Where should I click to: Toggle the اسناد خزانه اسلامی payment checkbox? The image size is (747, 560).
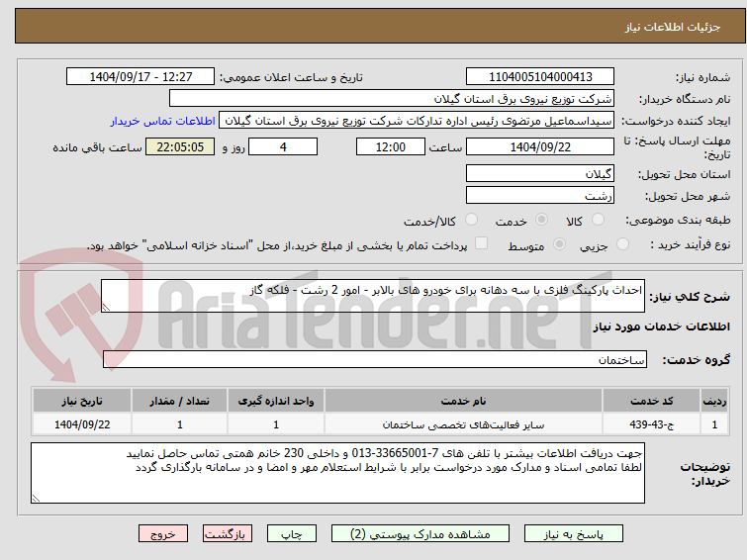[482, 243]
